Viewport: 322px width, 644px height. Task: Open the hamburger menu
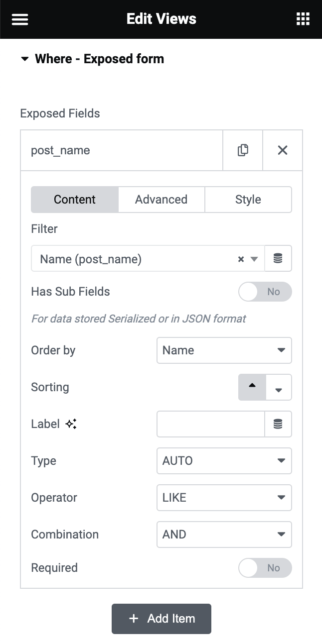20,19
